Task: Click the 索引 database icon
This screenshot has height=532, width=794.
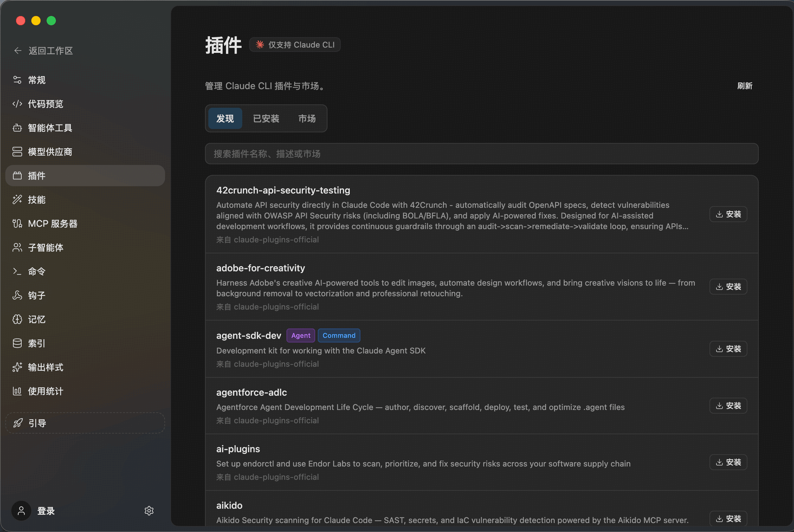Action: click(17, 343)
